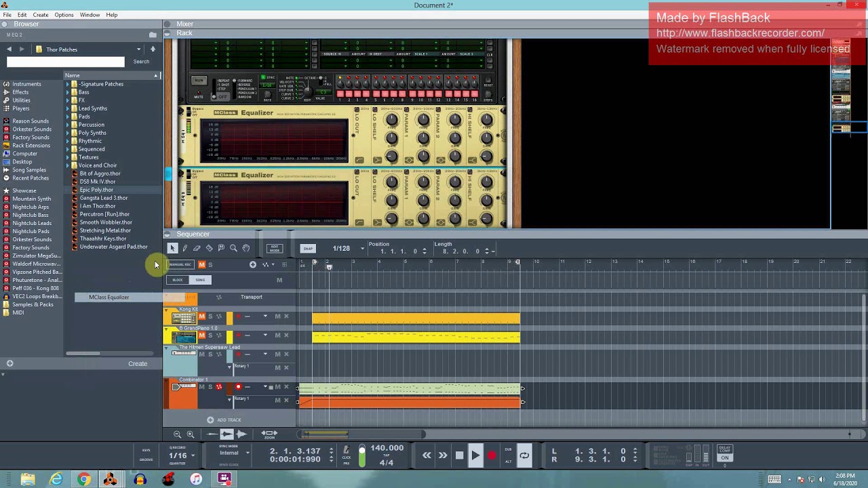Toggle record enable on Combinator 1 track
Viewport: 868px width, 488px height.
click(x=238, y=387)
